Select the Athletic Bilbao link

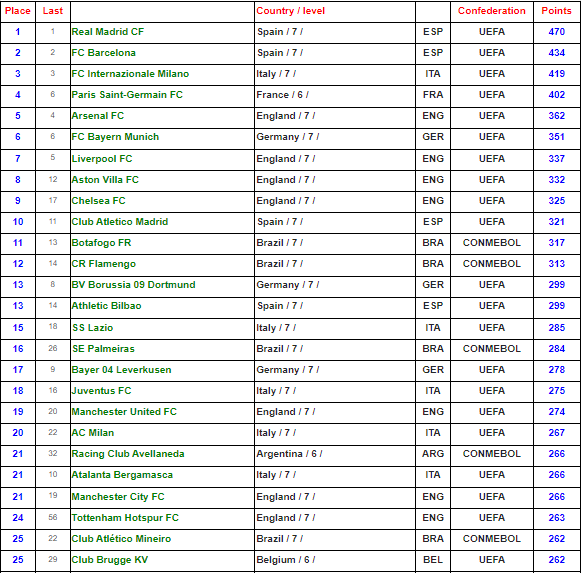106,306
